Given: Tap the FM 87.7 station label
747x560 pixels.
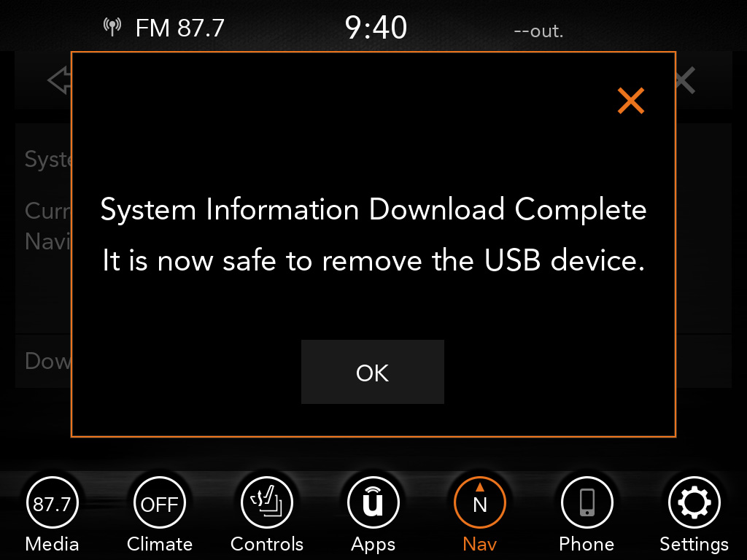Looking at the screenshot, I should [179, 28].
